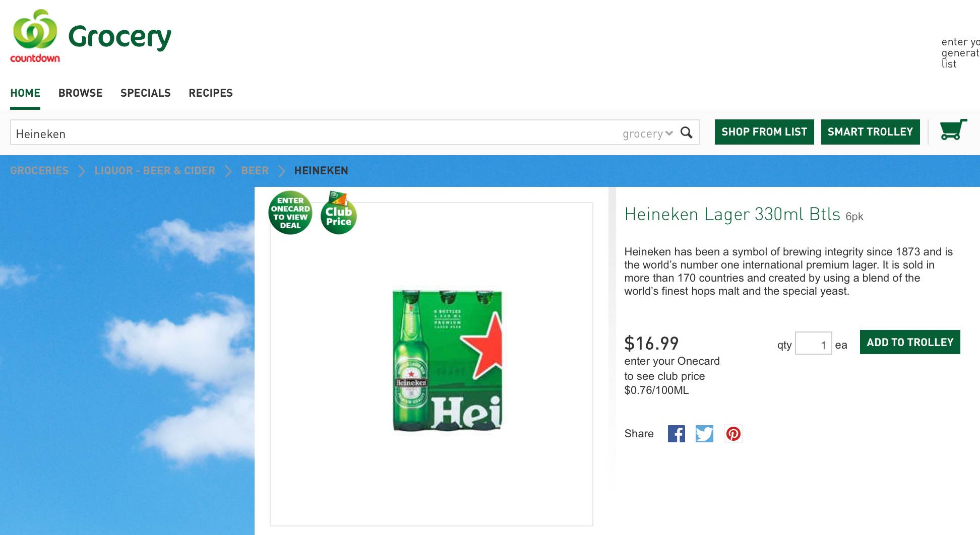Select the Home navigation tab
The width and height of the screenshot is (980, 535).
click(25, 93)
